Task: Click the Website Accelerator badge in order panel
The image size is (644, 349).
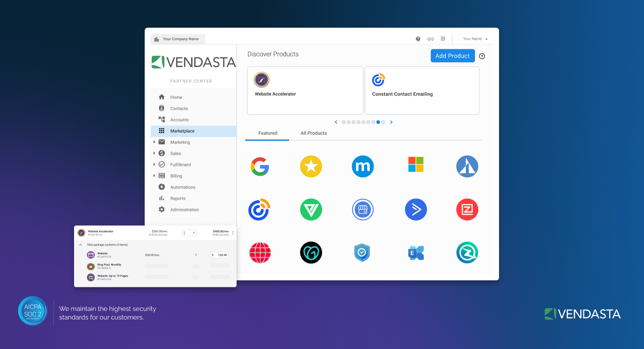Action: coord(82,232)
